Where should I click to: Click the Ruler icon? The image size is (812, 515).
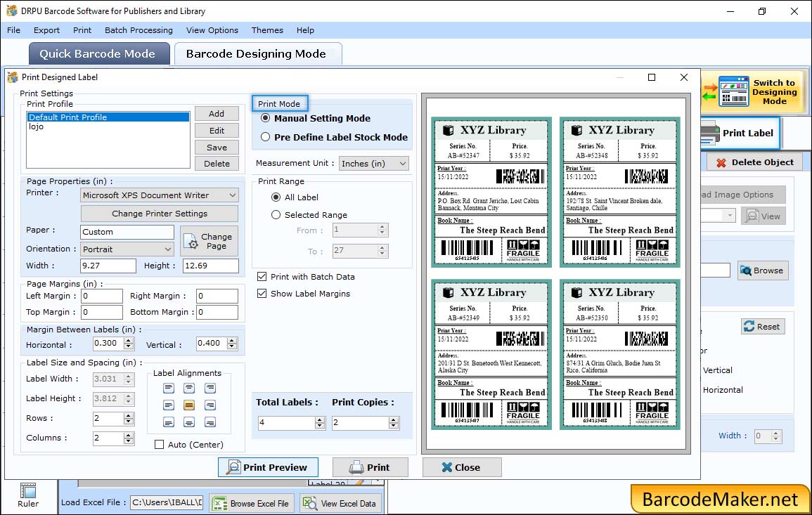28,490
